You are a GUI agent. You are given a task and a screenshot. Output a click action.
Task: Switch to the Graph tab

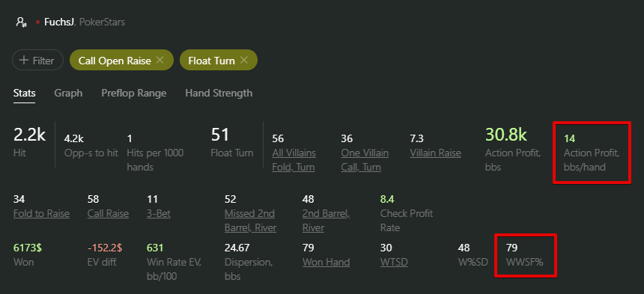click(x=68, y=93)
